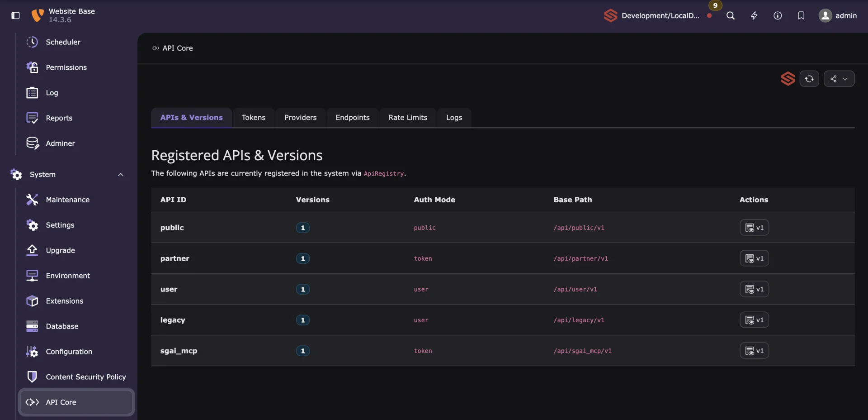
Task: Open the Settings module icon
Action: point(32,225)
